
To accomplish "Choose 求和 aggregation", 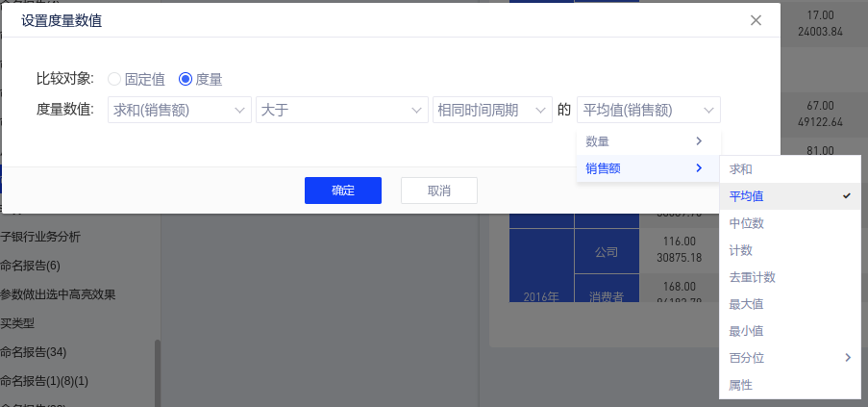I will point(789,169).
